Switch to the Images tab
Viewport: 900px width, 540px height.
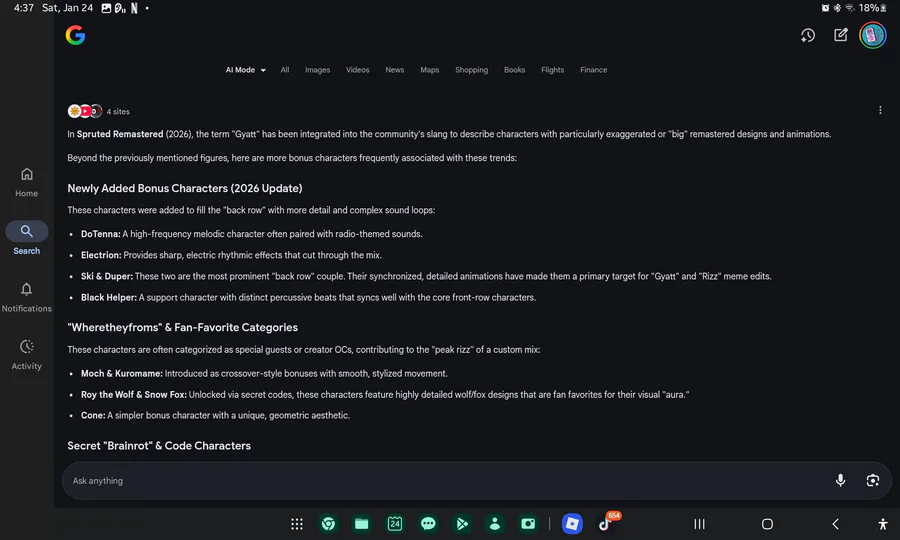point(318,70)
